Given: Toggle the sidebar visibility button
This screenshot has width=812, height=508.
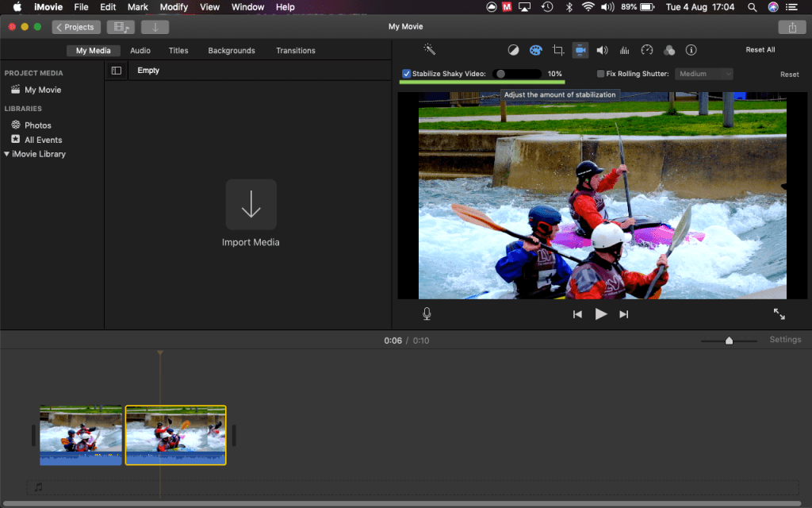Looking at the screenshot, I should 117,71.
